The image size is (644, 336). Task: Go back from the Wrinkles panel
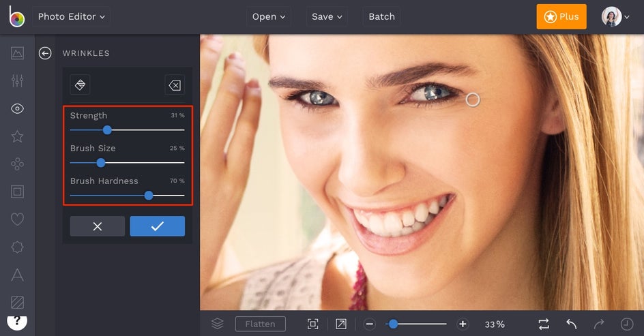pyautogui.click(x=45, y=53)
